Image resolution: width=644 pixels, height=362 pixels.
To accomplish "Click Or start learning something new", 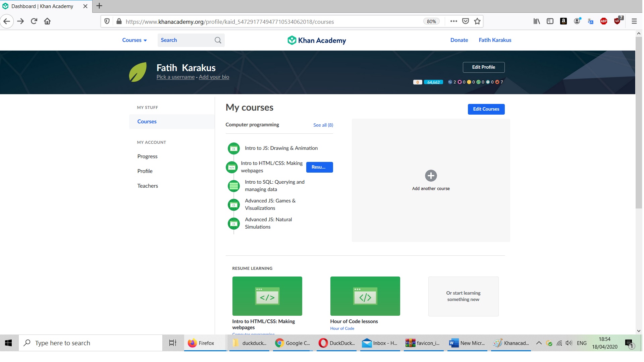I will [x=464, y=296].
